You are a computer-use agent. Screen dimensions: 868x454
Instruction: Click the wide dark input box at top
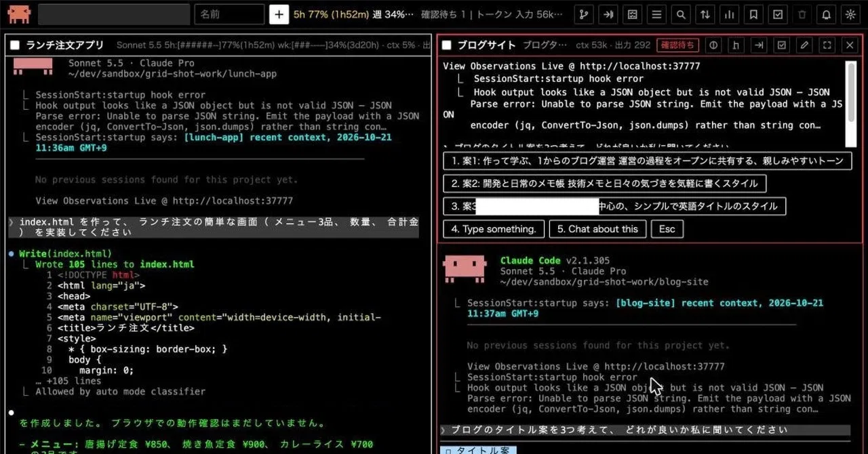point(114,14)
